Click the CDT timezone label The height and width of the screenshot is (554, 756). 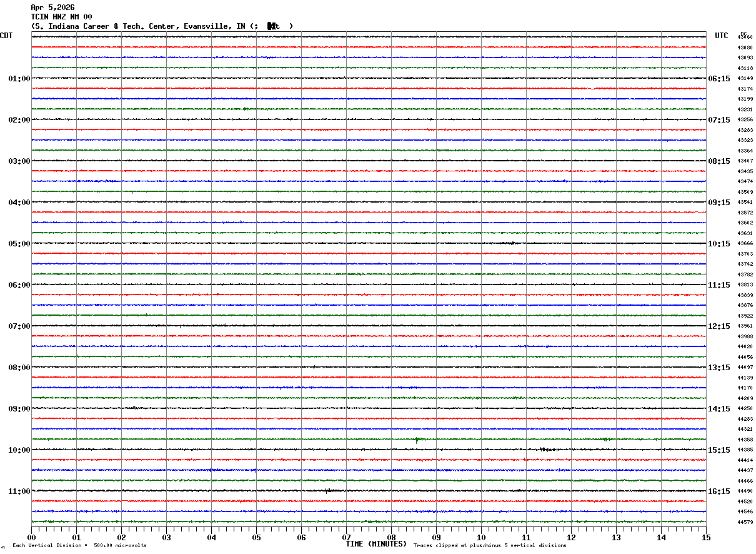pos(7,36)
